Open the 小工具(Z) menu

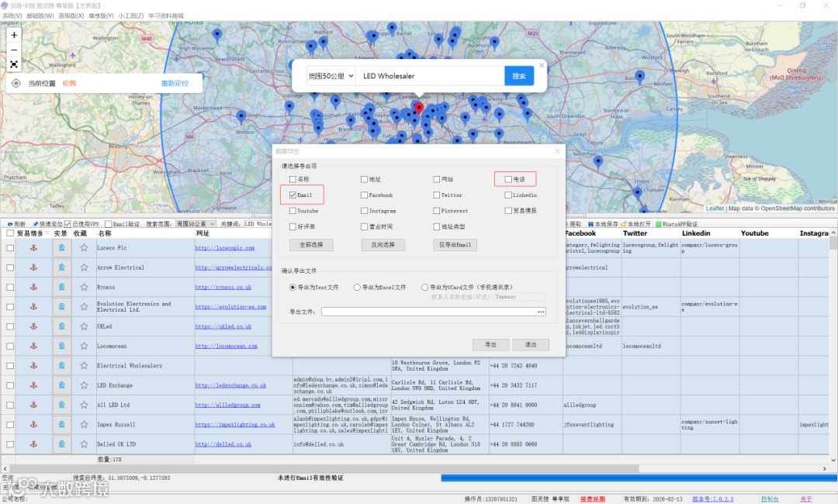coord(130,16)
